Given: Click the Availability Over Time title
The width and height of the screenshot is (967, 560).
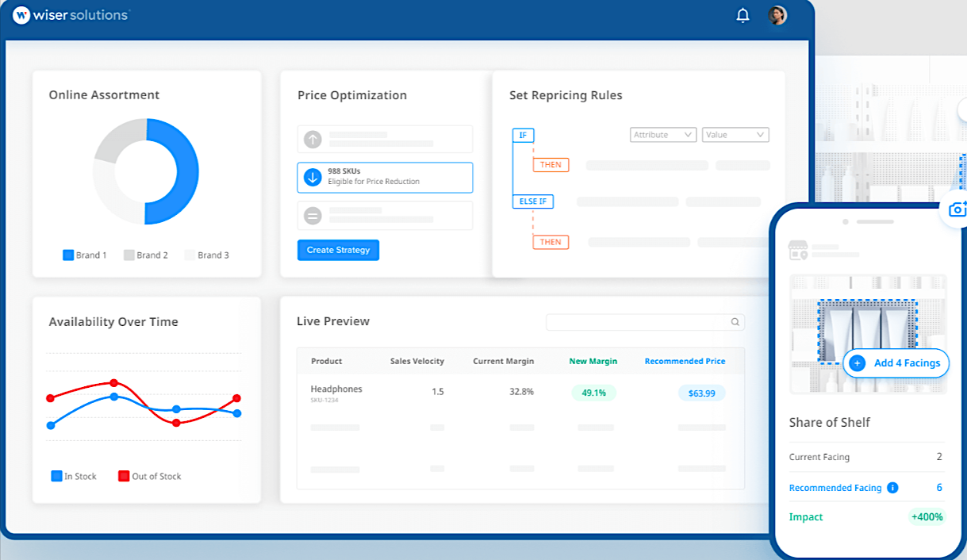Looking at the screenshot, I should (113, 322).
